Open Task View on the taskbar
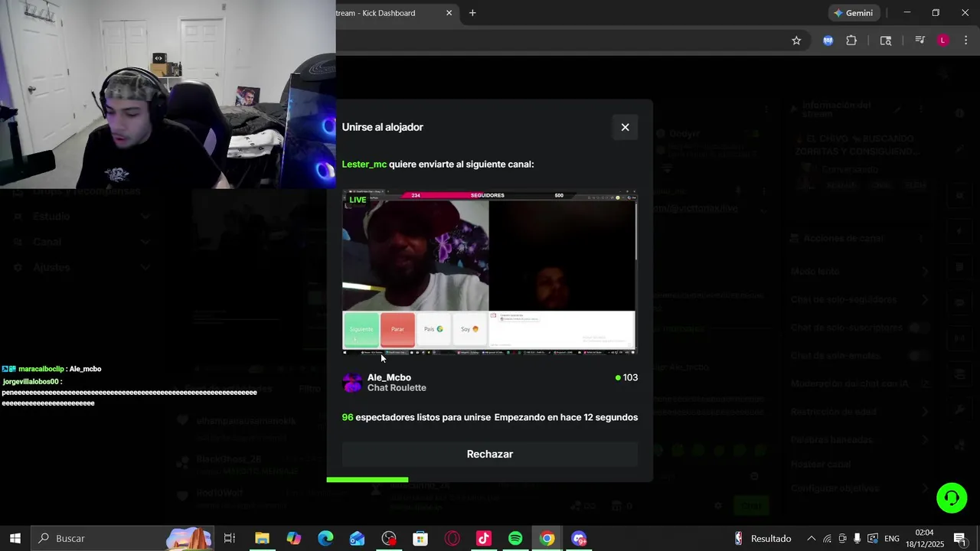980x551 pixels. 229,539
